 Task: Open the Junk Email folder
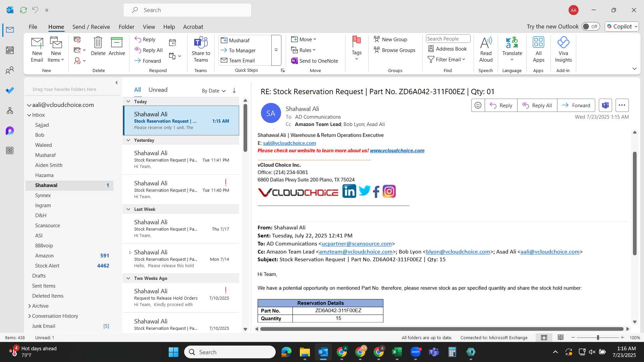(x=69, y=326)
